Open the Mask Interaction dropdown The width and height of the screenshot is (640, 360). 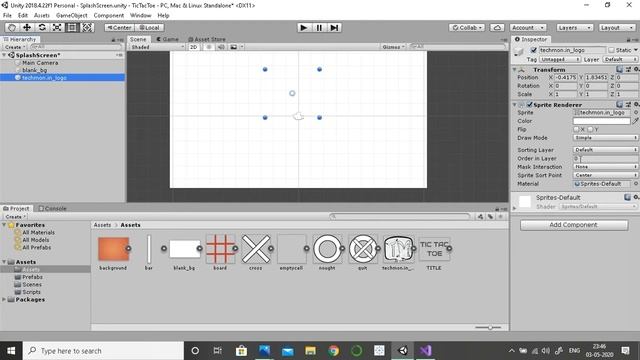pos(605,167)
